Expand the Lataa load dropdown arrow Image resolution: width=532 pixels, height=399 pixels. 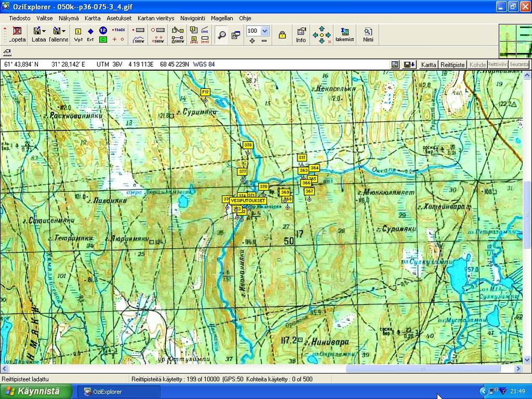(x=44, y=31)
